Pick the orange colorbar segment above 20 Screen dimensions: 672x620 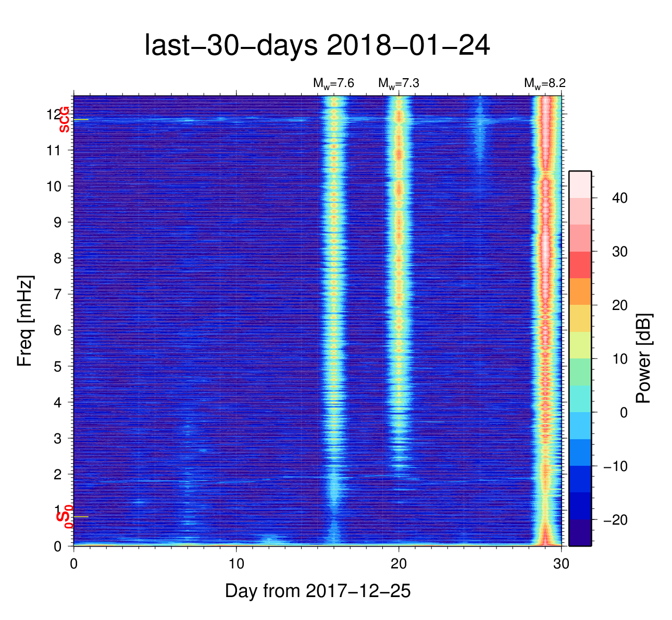pos(580,291)
